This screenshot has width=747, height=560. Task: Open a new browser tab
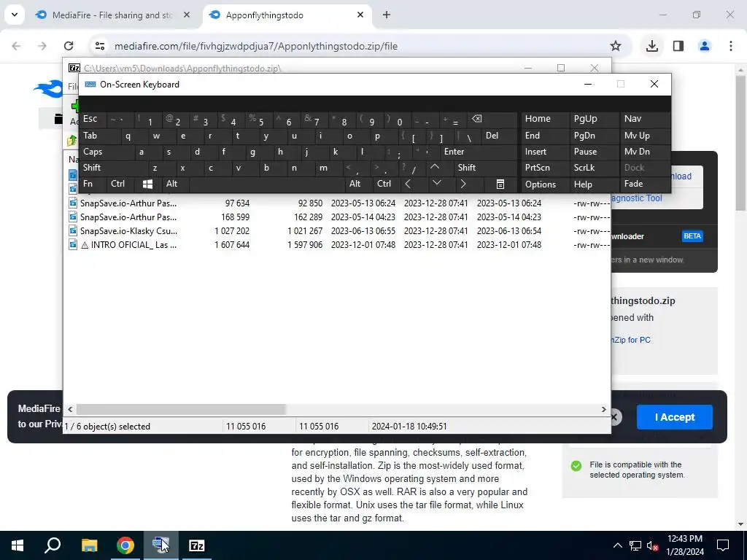387,15
